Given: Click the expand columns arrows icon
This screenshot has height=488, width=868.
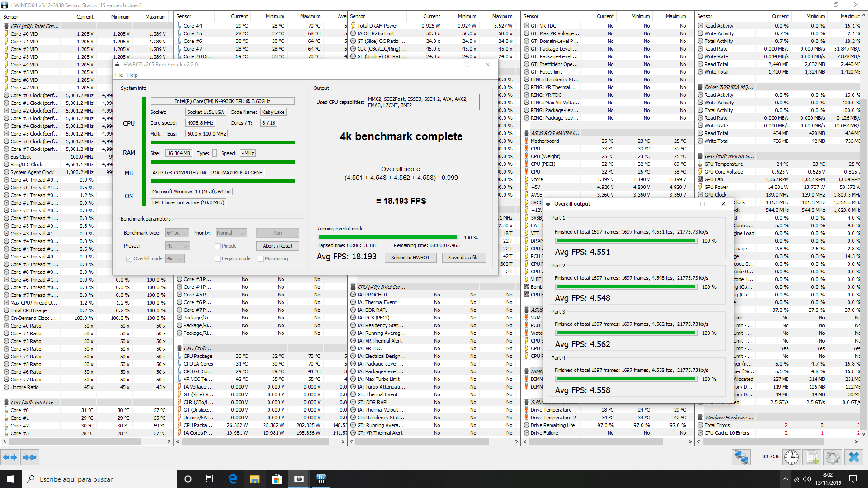Looking at the screenshot, I should point(10,457).
